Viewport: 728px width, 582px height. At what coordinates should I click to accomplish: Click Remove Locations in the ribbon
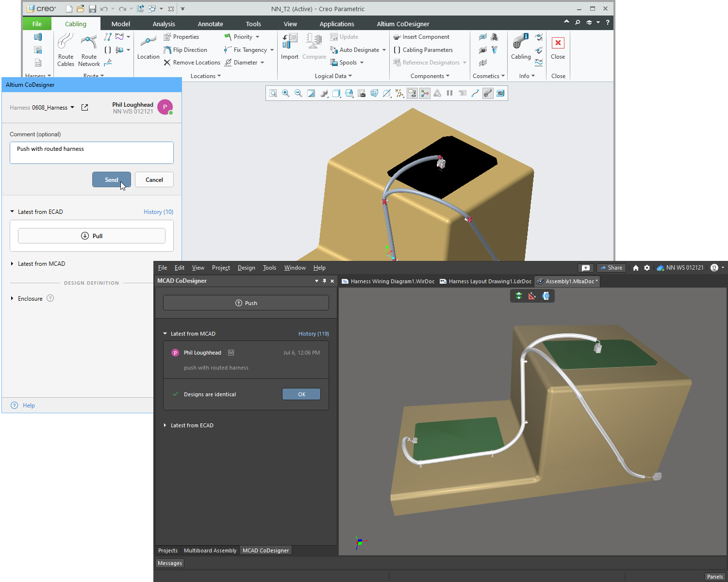click(192, 63)
